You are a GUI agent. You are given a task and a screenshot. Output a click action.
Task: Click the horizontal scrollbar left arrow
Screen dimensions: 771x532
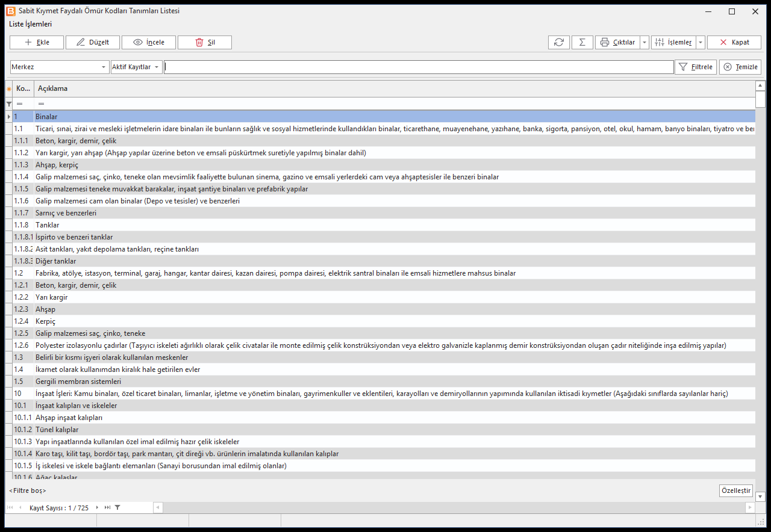[158, 508]
